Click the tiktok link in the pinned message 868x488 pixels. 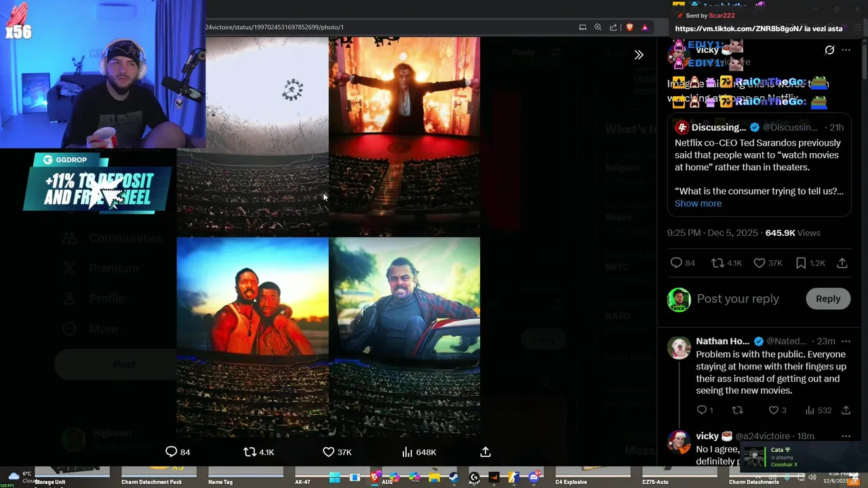point(738,28)
